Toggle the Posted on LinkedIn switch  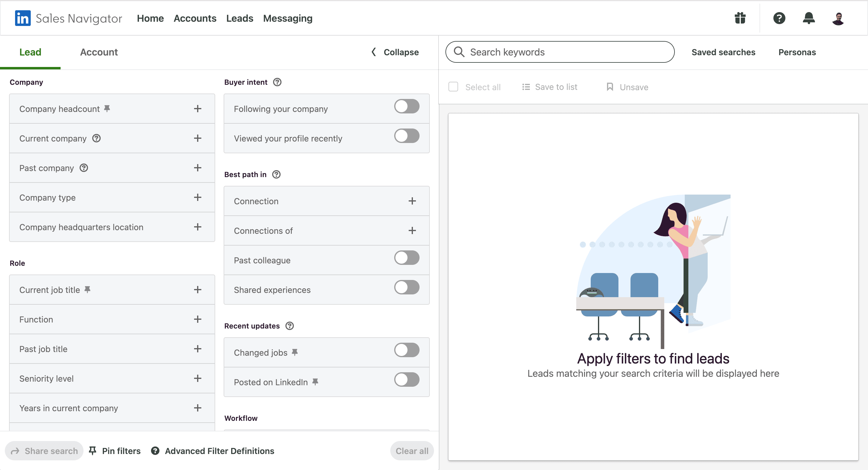pos(407,379)
